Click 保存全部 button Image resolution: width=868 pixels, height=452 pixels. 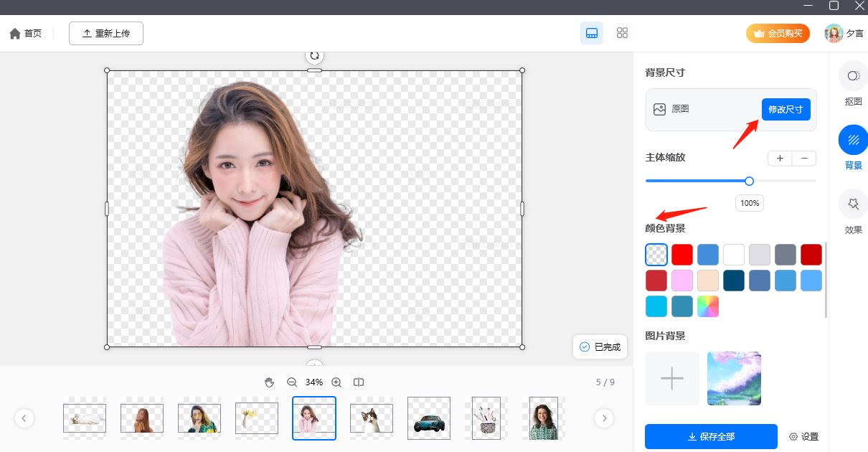pos(711,436)
